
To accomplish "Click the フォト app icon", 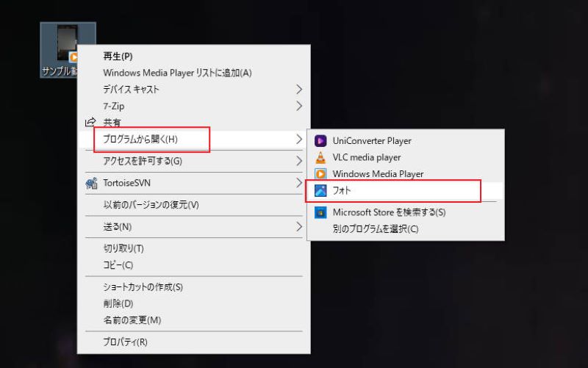I will [320, 191].
